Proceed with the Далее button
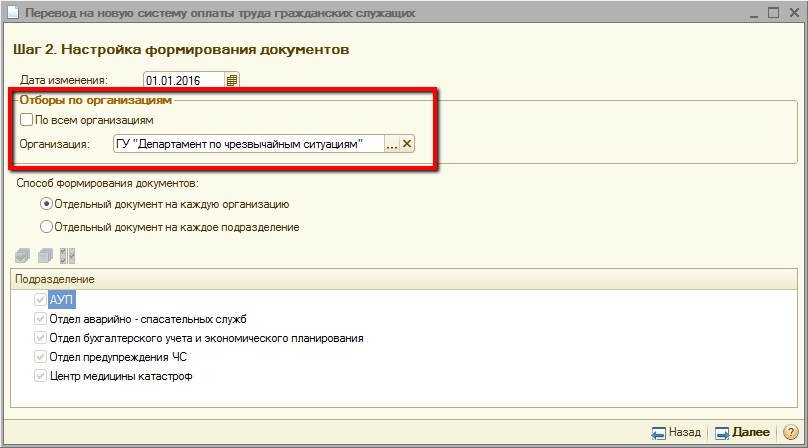The width and height of the screenshot is (808, 448). pos(742,433)
